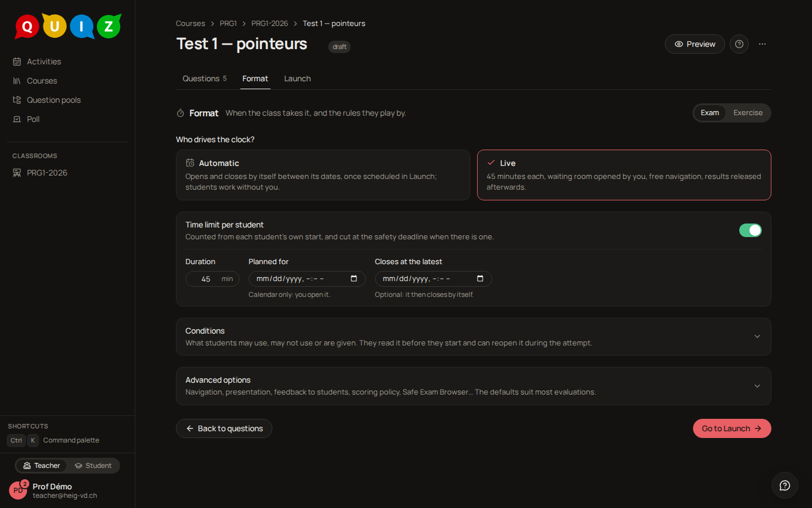Screen dimensions: 812x508
Task: Select the Exam mode
Action: click(710, 113)
